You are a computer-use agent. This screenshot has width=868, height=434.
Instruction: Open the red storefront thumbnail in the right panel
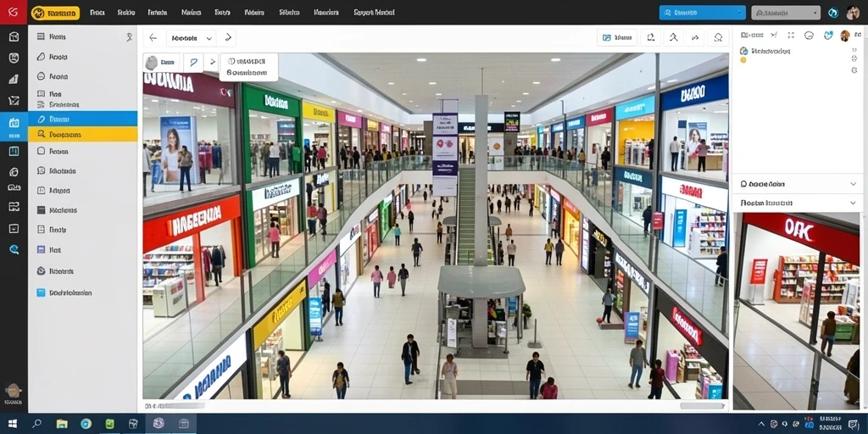point(797,311)
